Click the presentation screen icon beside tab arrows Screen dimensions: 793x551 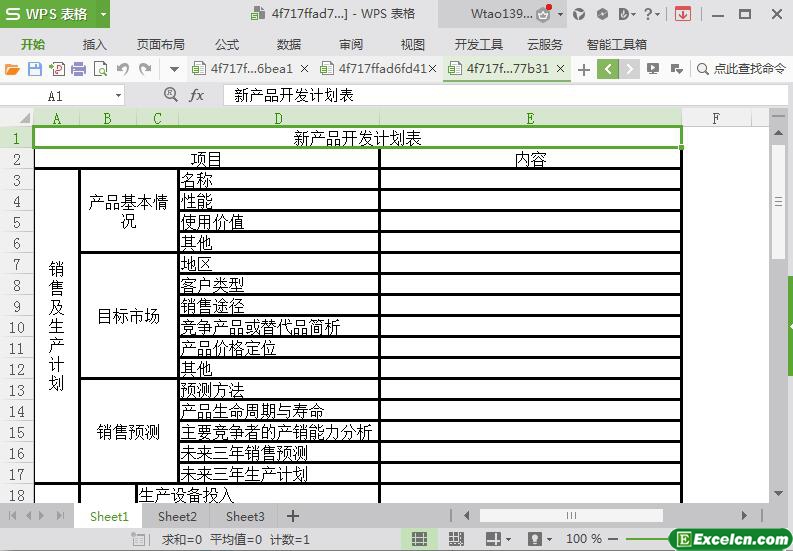click(653, 69)
